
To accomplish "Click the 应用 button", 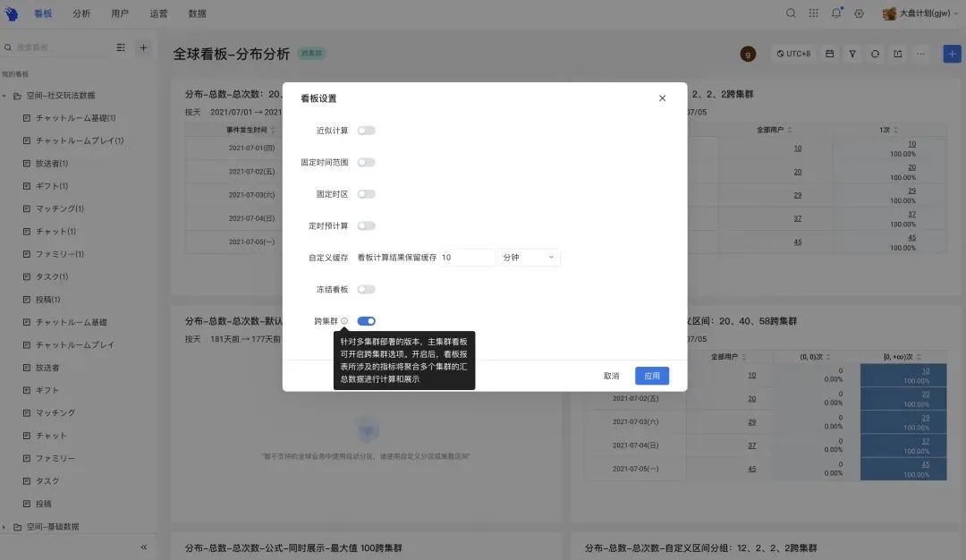I will pos(652,376).
